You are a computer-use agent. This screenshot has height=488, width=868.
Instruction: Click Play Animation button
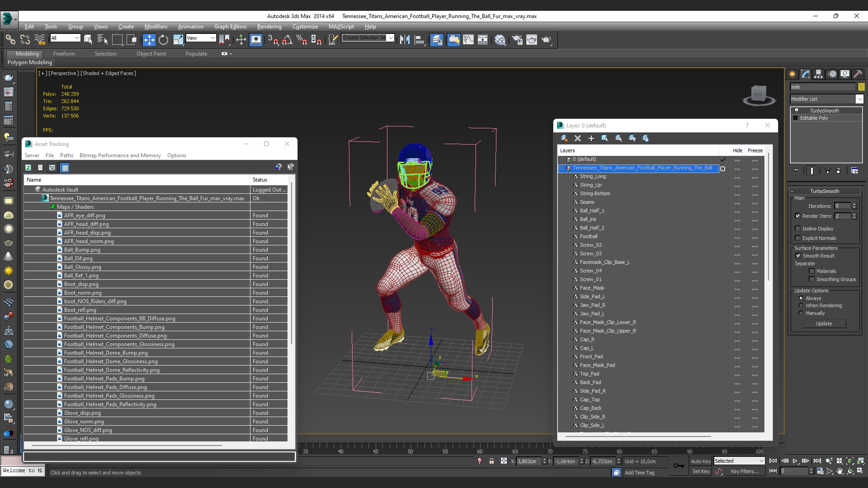click(795, 461)
